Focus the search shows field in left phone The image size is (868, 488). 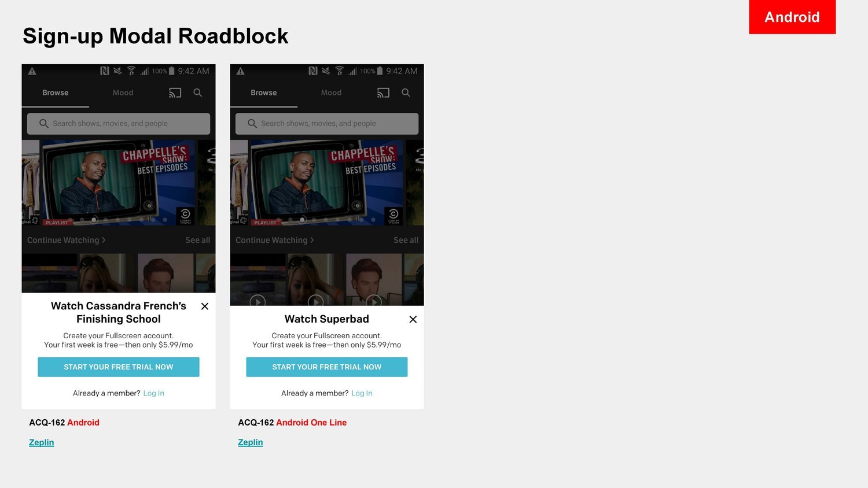click(x=119, y=124)
